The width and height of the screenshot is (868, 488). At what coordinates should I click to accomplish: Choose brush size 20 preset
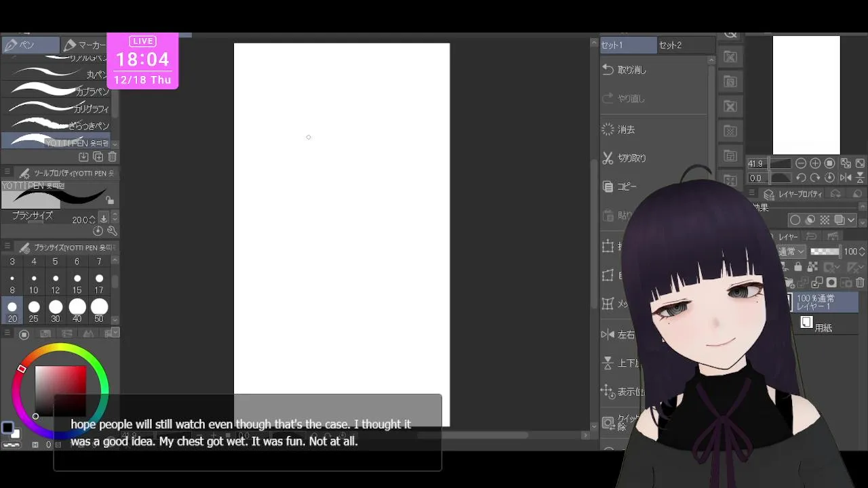pos(12,311)
